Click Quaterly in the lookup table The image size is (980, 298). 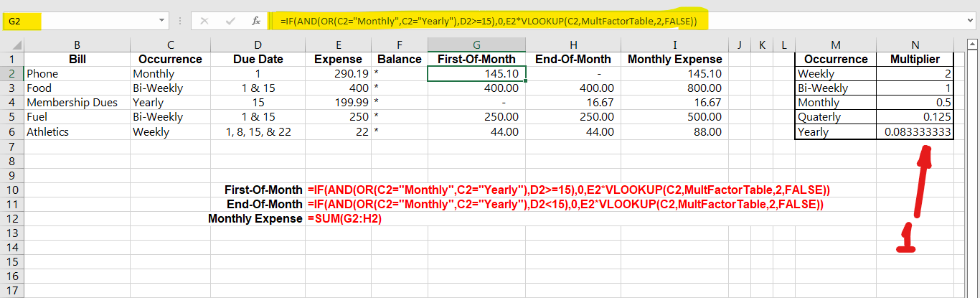836,117
